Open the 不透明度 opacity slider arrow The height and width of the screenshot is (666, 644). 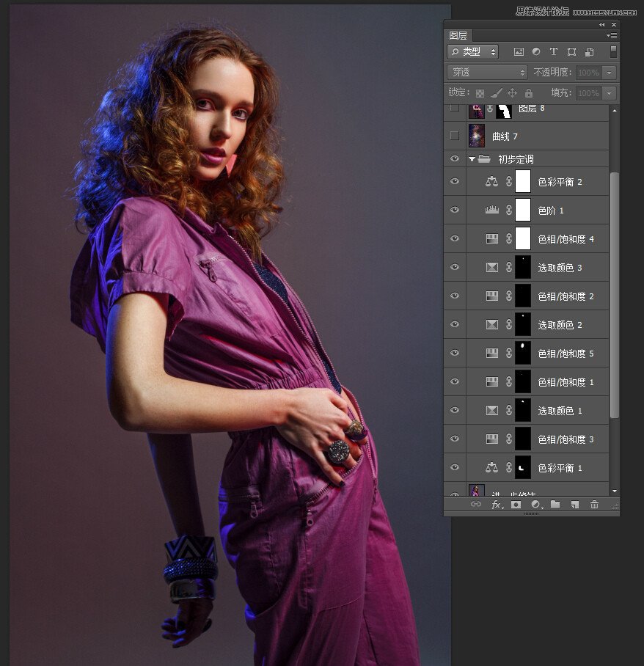610,73
